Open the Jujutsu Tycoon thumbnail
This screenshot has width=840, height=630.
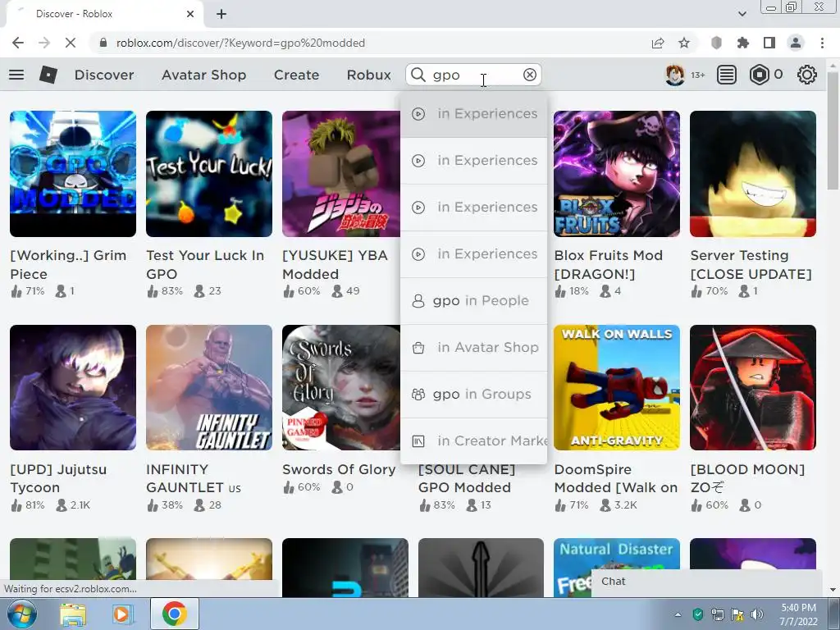coord(73,387)
